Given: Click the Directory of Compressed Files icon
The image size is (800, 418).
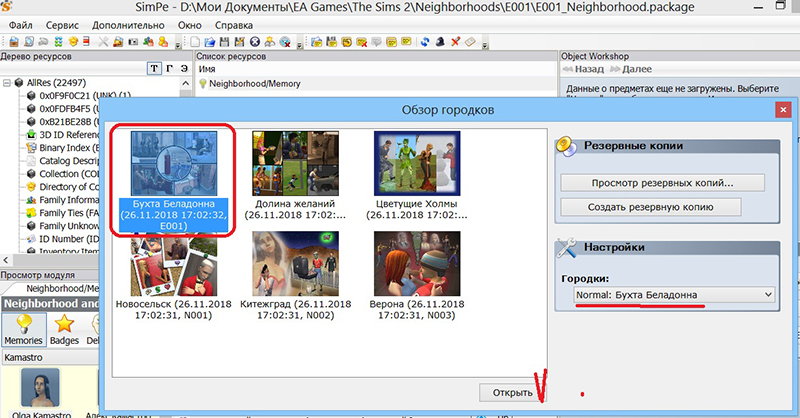Looking at the screenshot, I should tap(30, 187).
